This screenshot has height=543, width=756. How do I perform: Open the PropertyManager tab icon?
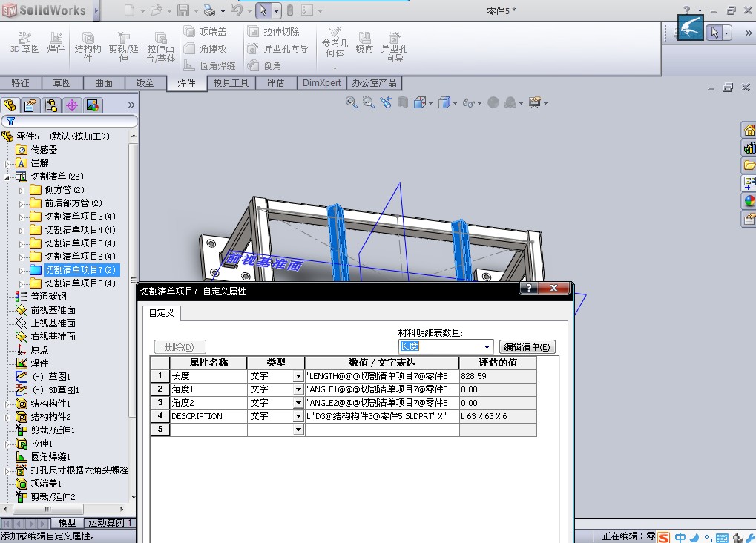point(30,105)
